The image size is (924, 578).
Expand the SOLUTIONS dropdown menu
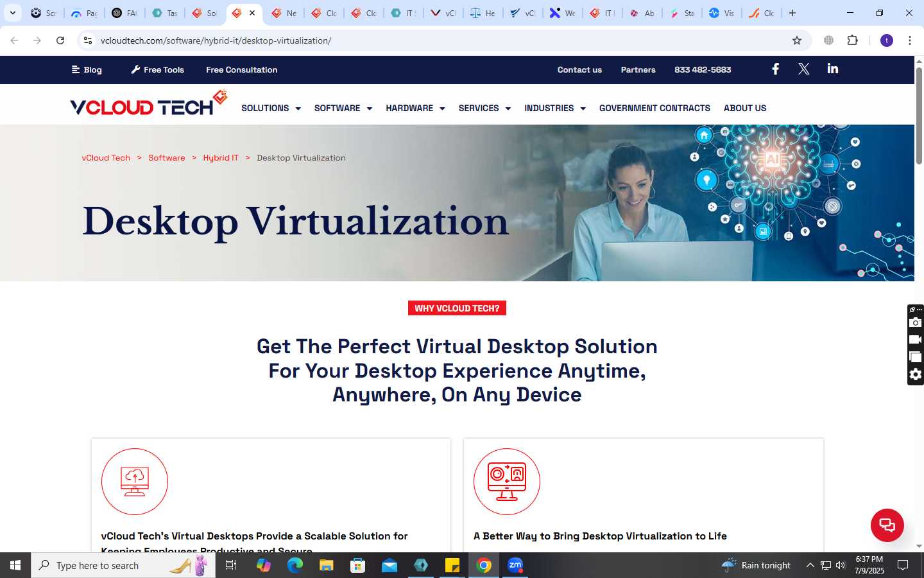click(271, 108)
